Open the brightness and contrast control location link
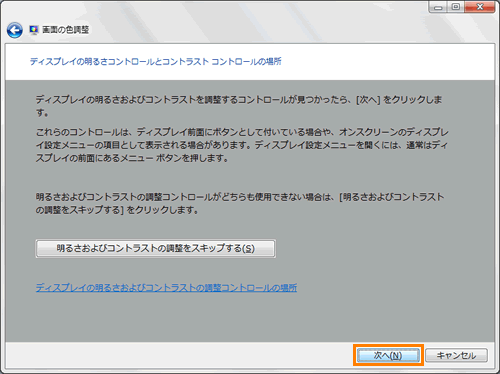 click(166, 288)
